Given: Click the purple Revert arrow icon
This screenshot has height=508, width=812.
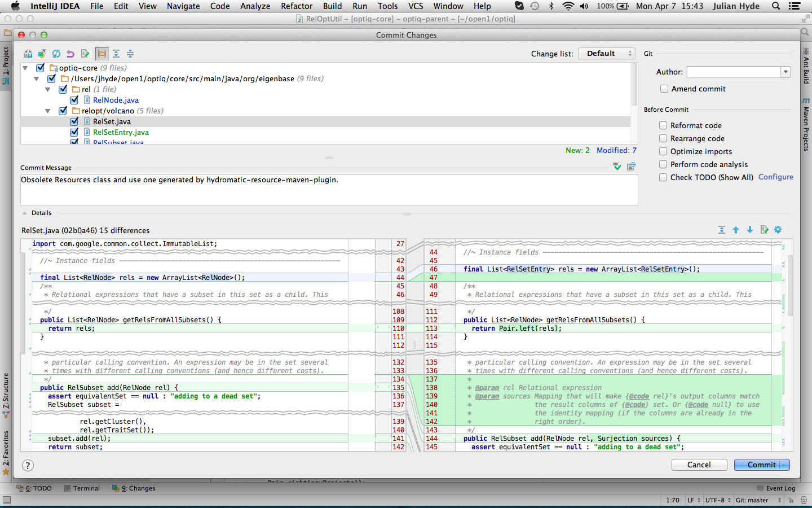Looking at the screenshot, I should pos(70,54).
